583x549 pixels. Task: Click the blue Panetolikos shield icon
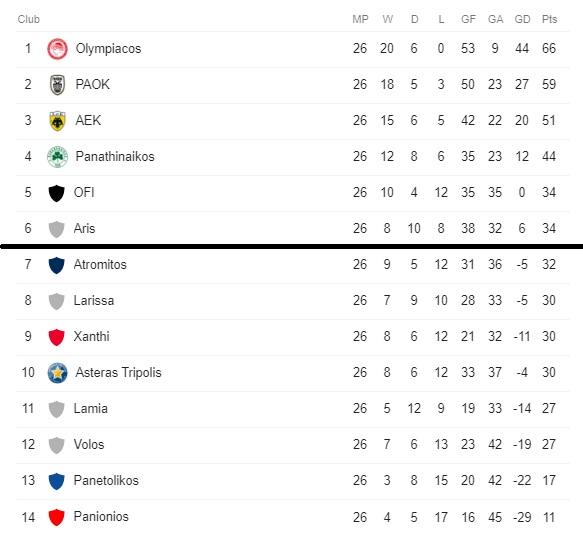pos(57,481)
